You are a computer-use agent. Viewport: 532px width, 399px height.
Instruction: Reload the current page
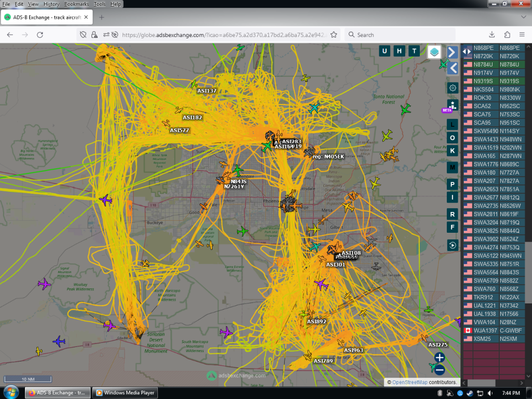tap(39, 35)
